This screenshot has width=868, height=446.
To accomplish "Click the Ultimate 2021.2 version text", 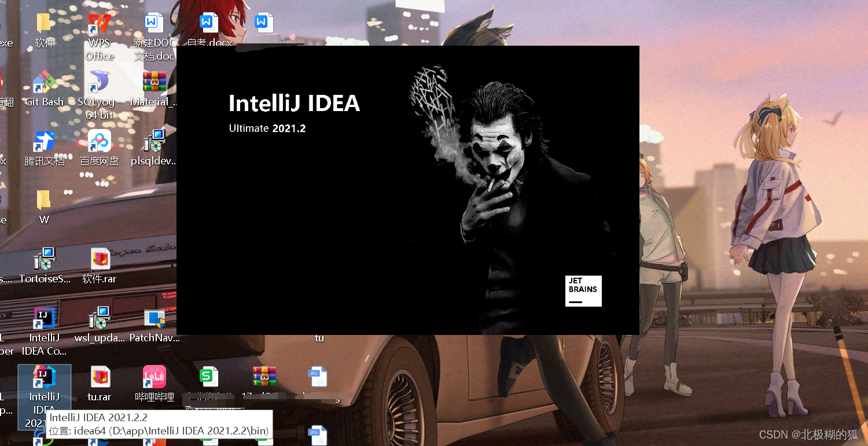I will pyautogui.click(x=267, y=128).
